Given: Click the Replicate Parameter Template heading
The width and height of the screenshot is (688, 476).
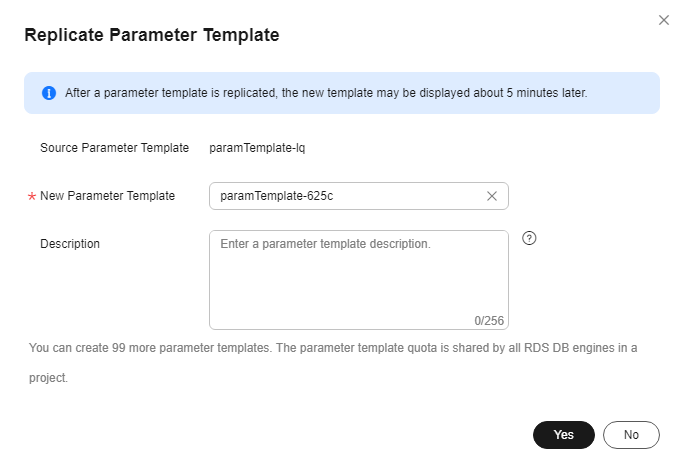Looking at the screenshot, I should pyautogui.click(x=151, y=35).
